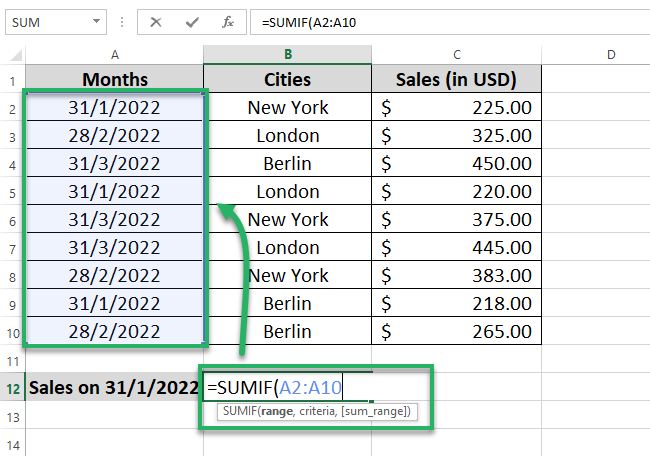Click Berlin city cell in row 9
Viewport: 650px width, 456px height.
click(288, 303)
